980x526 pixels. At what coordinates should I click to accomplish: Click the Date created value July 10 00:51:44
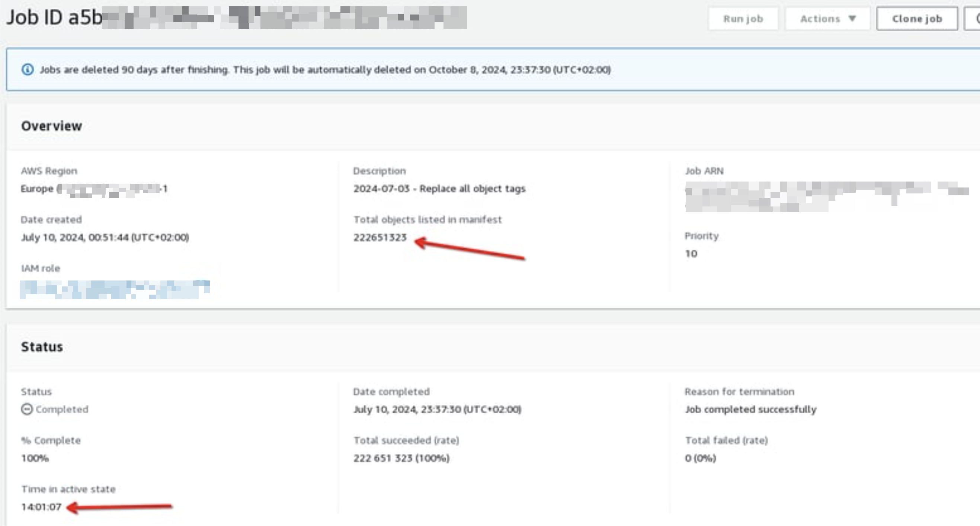(105, 237)
